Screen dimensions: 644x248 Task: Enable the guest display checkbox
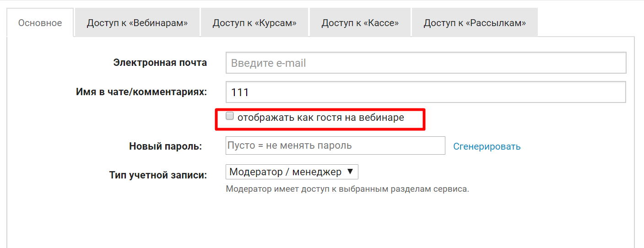point(230,116)
